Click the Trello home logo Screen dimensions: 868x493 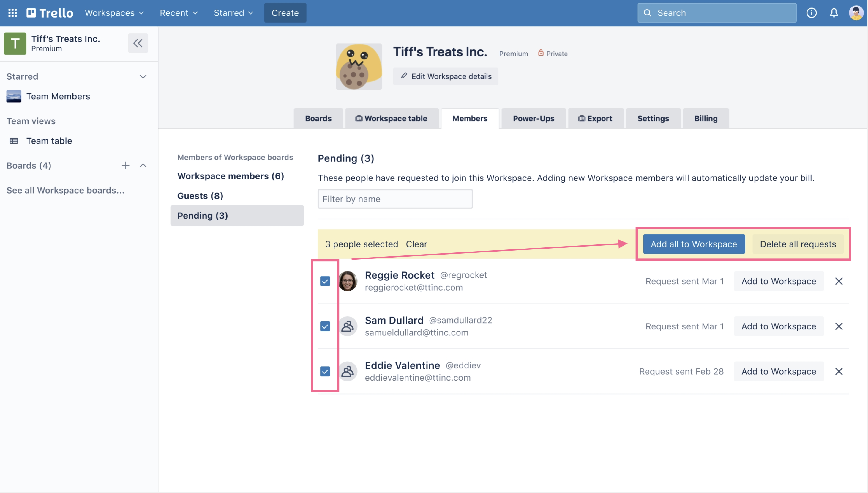click(x=50, y=13)
